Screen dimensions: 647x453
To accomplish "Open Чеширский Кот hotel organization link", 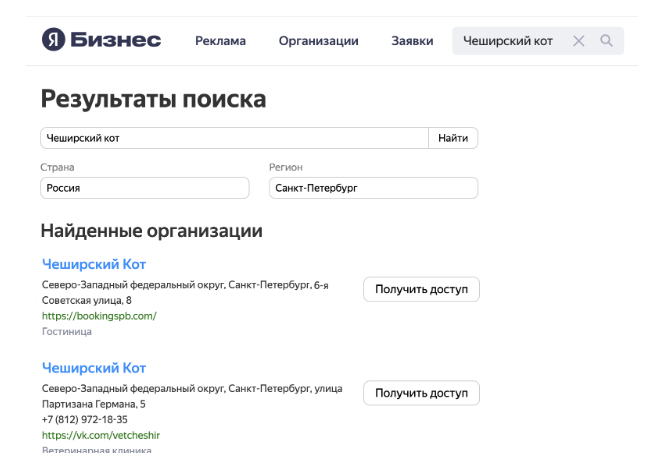I will point(94,264).
